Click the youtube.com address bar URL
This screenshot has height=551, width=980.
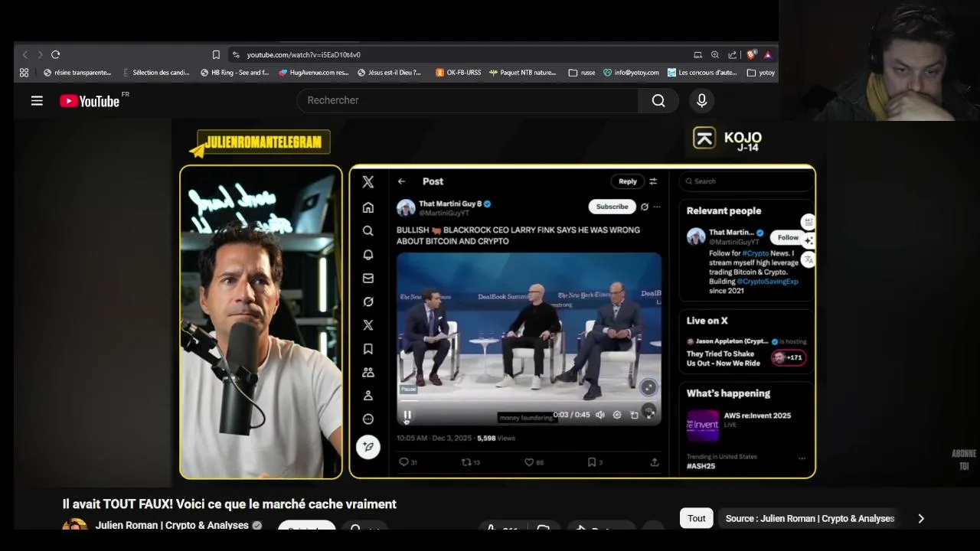coord(303,54)
